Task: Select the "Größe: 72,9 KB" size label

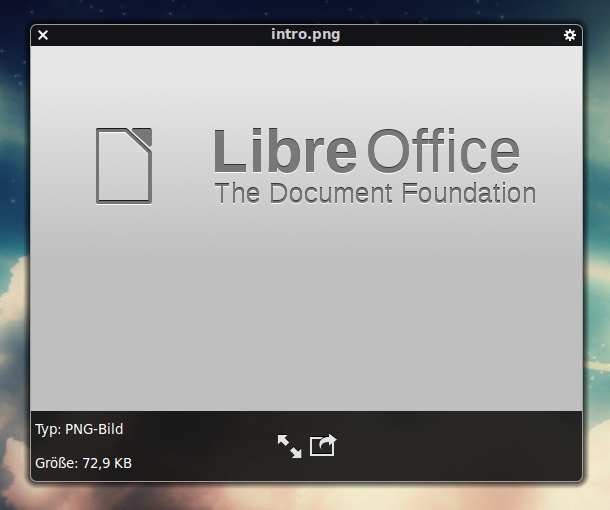Action: click(x=83, y=463)
